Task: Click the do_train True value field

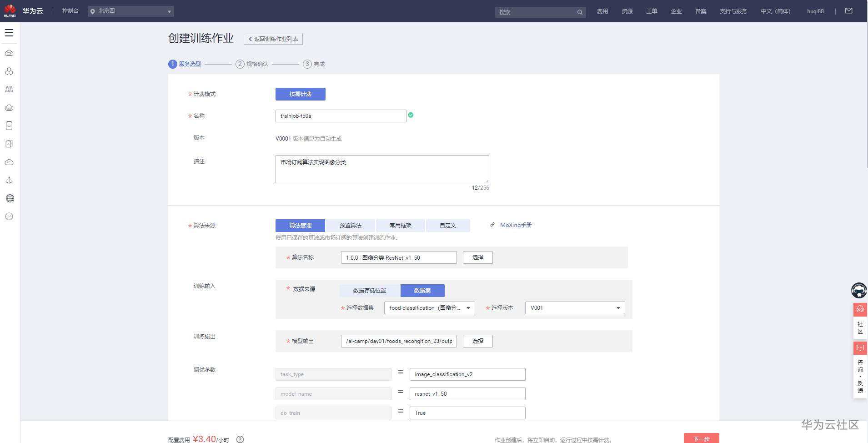Action: click(467, 413)
